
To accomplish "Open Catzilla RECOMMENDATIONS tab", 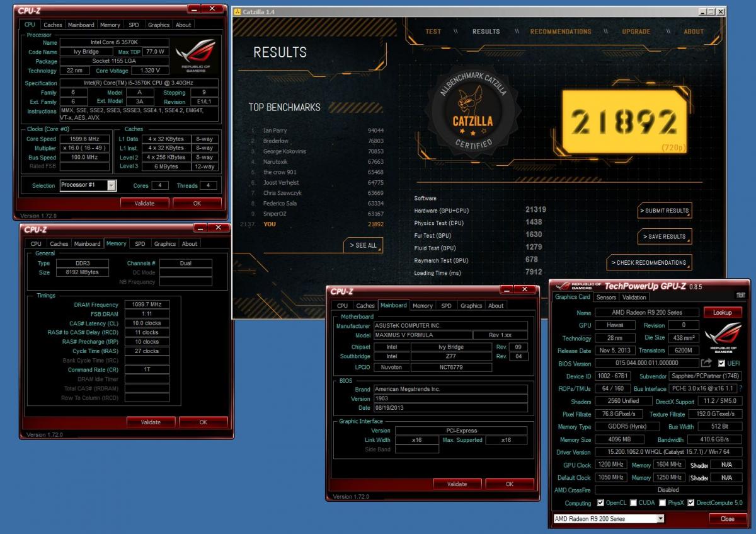I will [x=561, y=32].
